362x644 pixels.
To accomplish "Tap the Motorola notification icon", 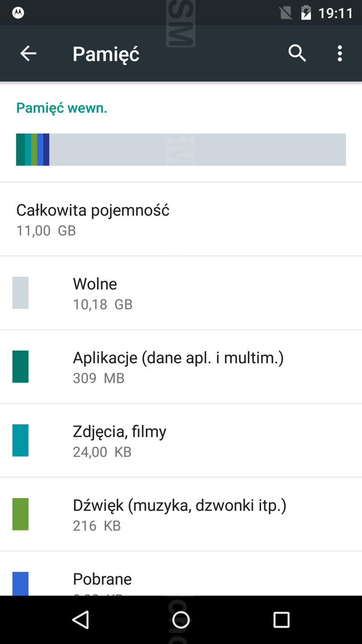I will pos(18,13).
